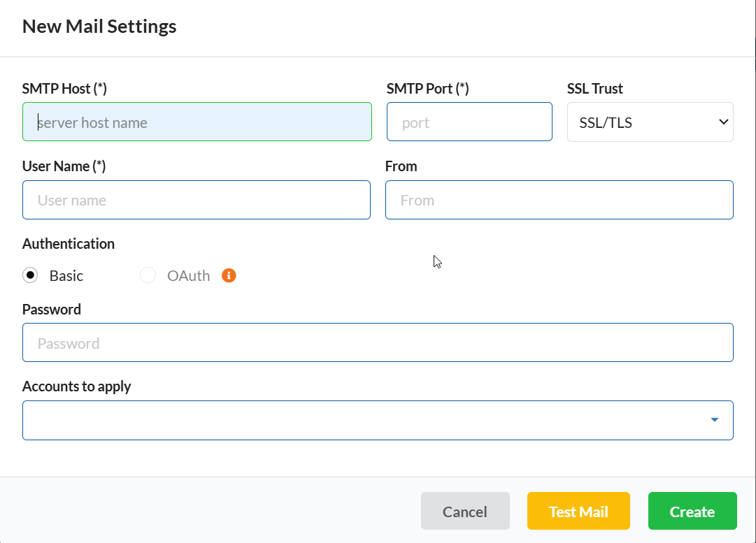
Task: Click the "User Name (*)" field label
Action: click(x=64, y=166)
